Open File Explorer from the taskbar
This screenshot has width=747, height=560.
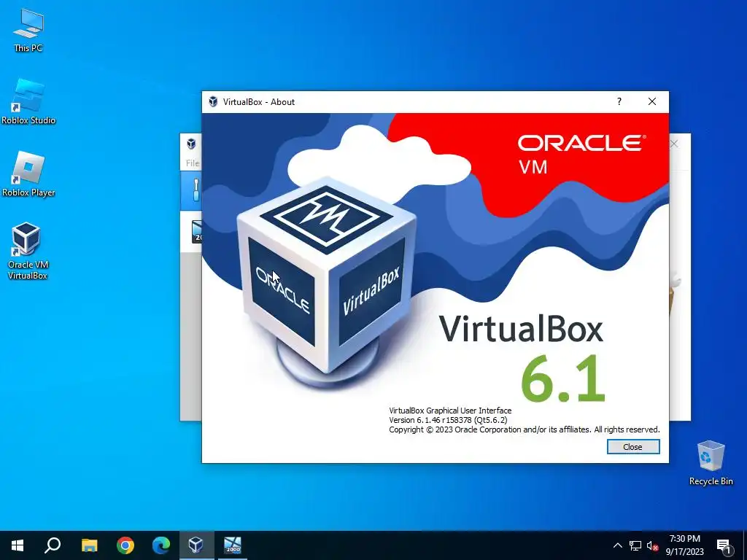pos(89,545)
